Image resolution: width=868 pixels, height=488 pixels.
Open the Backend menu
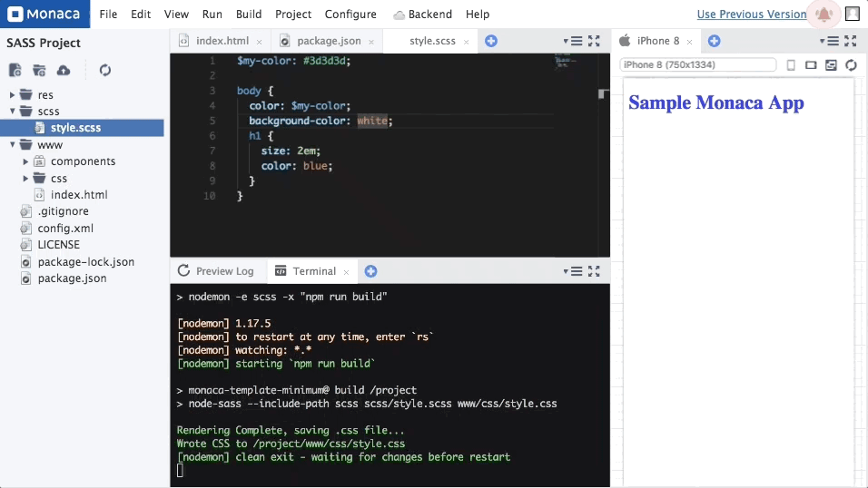point(423,15)
